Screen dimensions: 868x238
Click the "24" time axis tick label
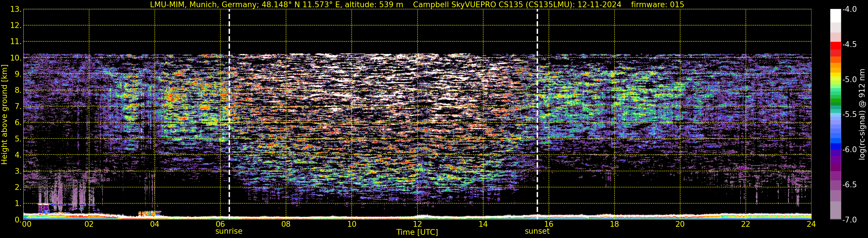click(x=811, y=224)
